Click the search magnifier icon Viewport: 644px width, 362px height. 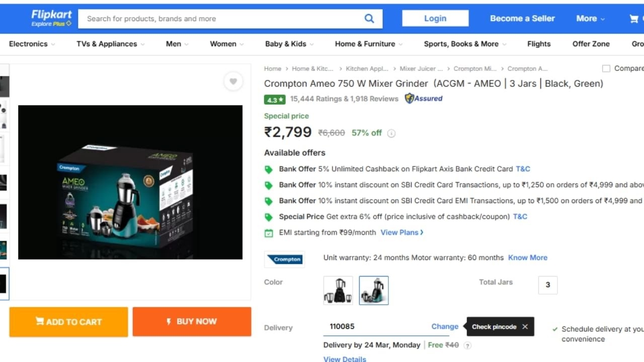pos(369,19)
